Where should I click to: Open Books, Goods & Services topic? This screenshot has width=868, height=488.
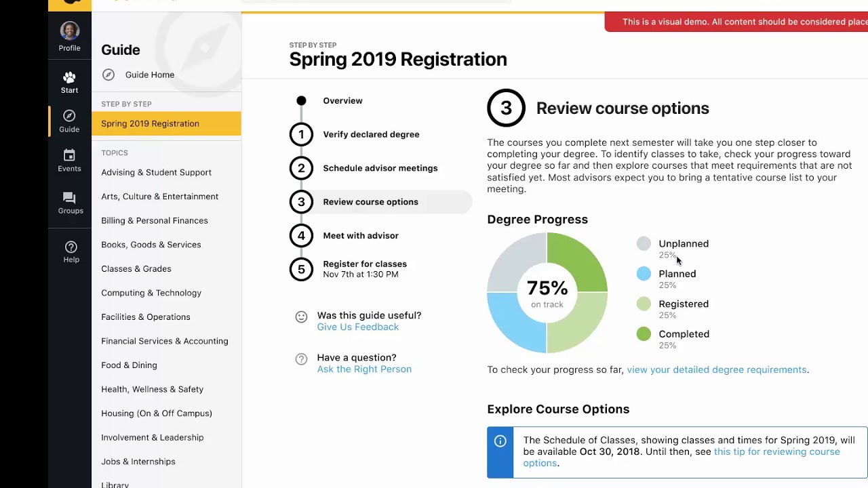click(x=151, y=245)
